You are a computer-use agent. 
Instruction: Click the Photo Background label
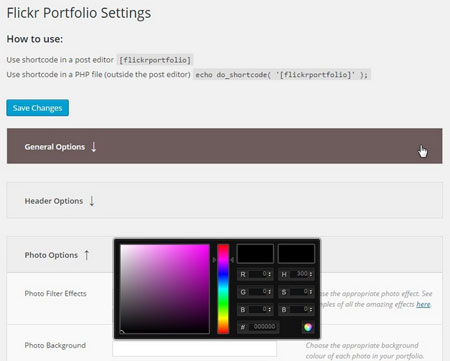55,345
